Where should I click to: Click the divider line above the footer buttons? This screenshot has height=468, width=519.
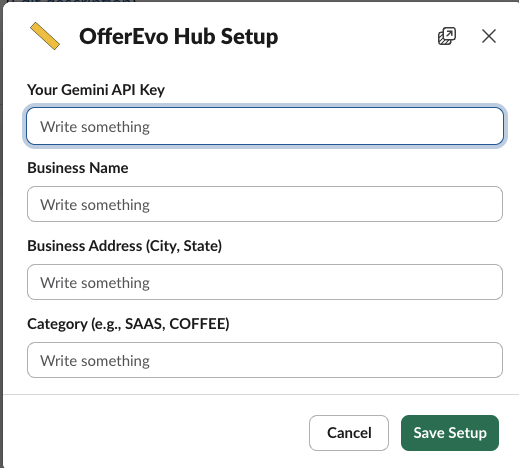[261, 394]
